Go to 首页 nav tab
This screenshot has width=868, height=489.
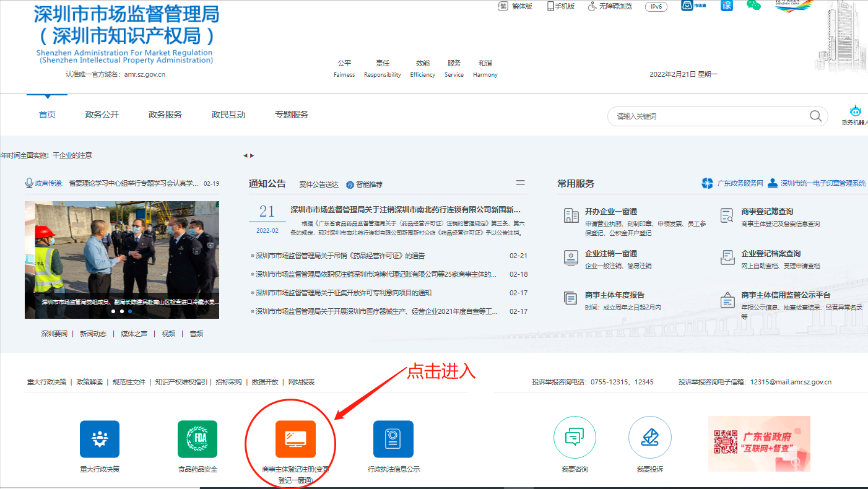[x=47, y=115]
